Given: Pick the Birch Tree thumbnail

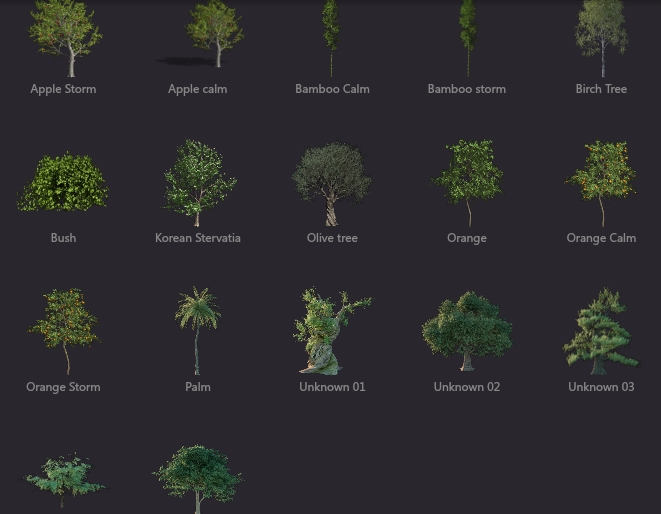Looking at the screenshot, I should point(601,38).
